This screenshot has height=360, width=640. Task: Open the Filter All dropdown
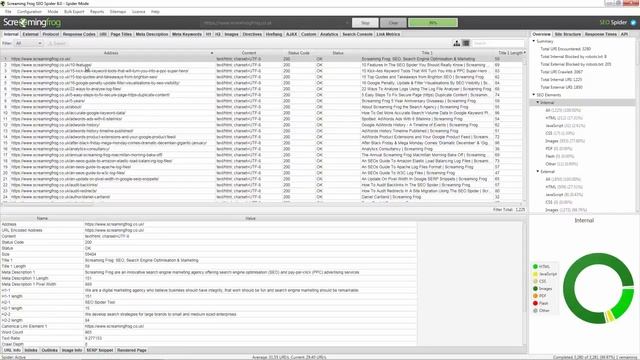pyautogui.click(x=29, y=43)
